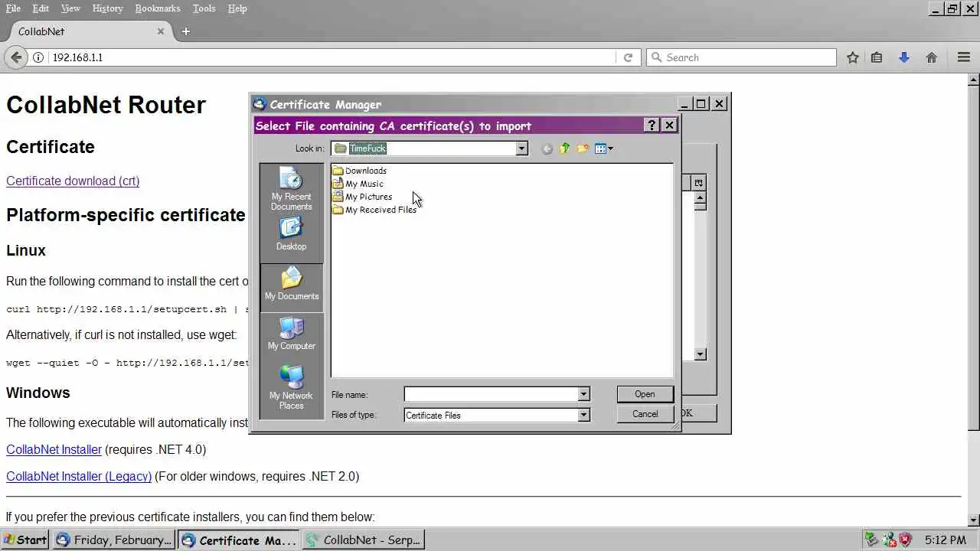Select the My Received Files folder
Image resolution: width=980 pixels, height=551 pixels.
coord(374,210)
